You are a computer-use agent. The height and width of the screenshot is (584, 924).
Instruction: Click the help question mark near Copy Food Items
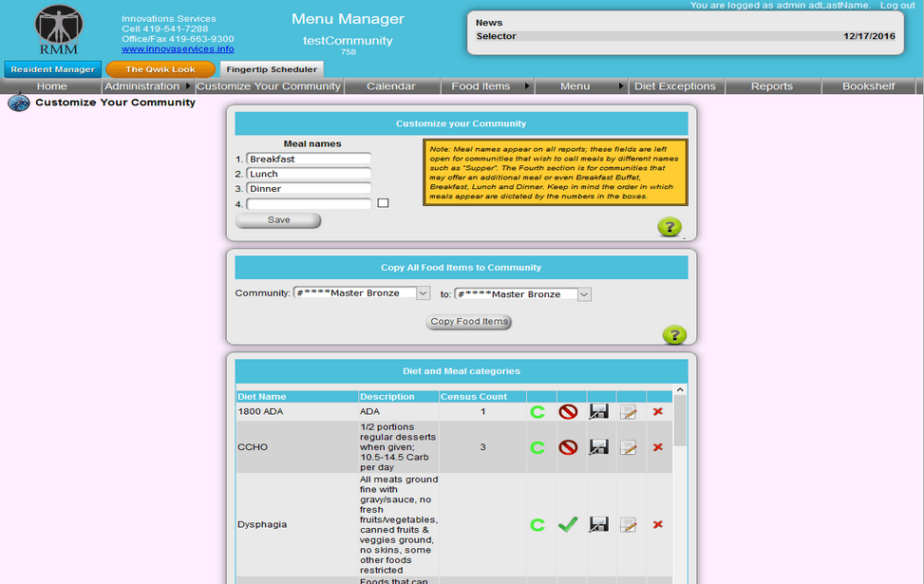click(x=674, y=335)
